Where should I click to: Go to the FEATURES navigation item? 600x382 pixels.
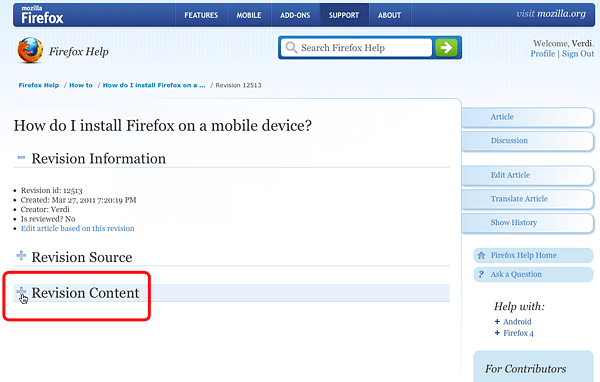coord(201,15)
